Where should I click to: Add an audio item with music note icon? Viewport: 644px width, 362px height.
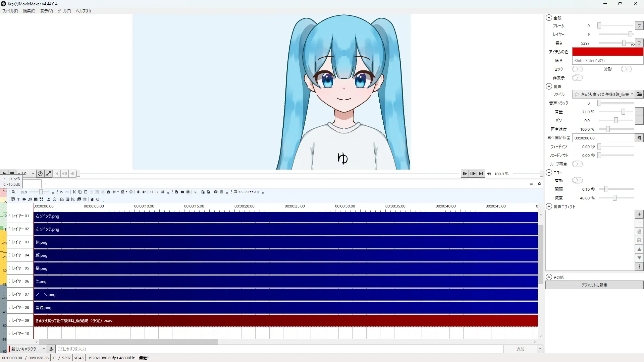[30, 199]
